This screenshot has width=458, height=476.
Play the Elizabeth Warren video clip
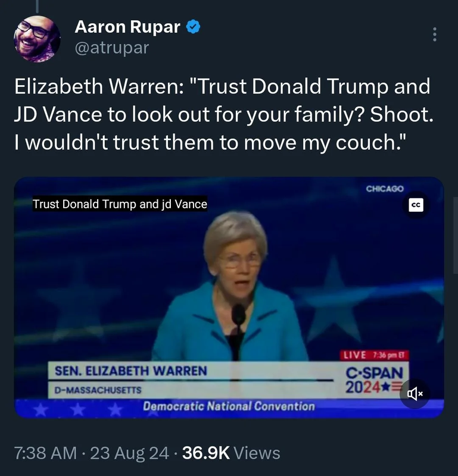tap(229, 297)
